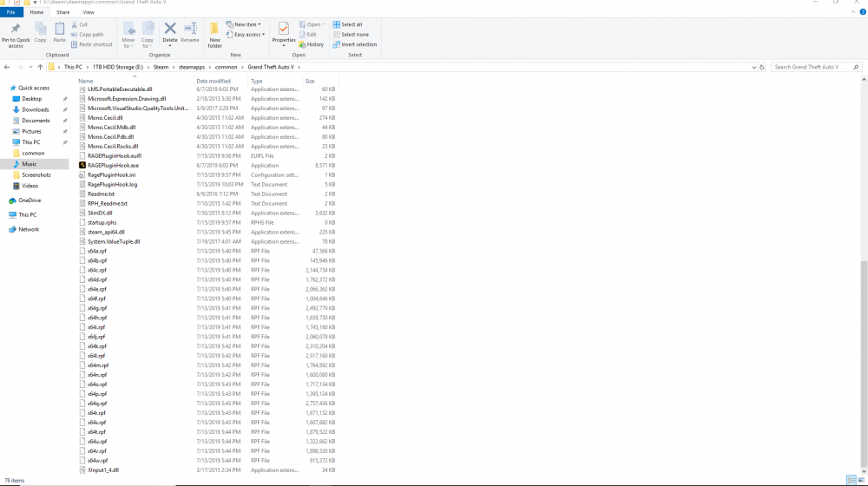Open Pictures in navigation pane
The width and height of the screenshot is (868, 486).
tap(31, 132)
